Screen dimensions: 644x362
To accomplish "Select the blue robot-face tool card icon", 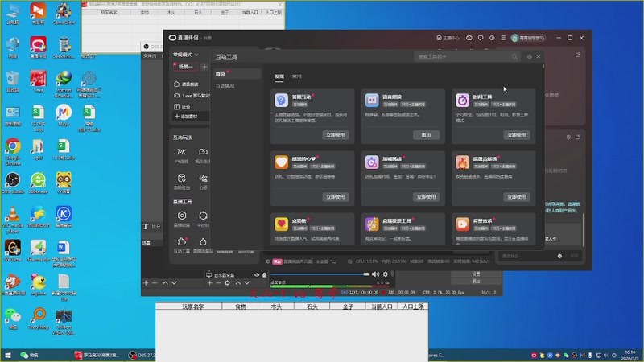I will click(372, 100).
